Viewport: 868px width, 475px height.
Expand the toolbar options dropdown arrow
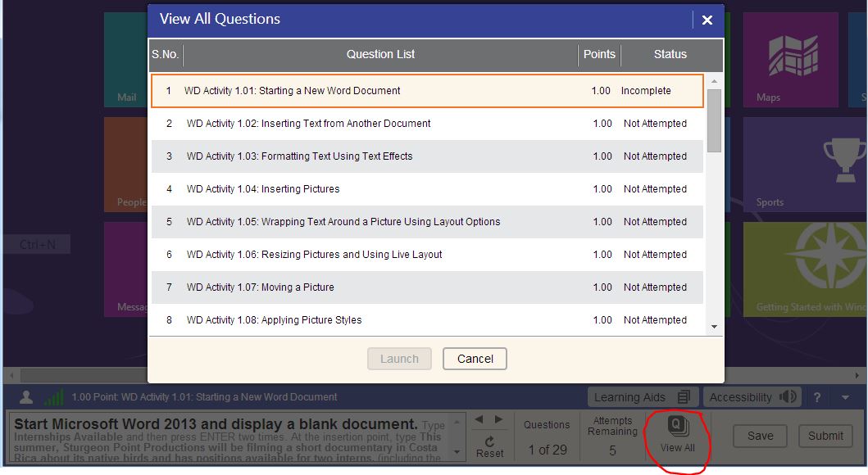[845, 397]
